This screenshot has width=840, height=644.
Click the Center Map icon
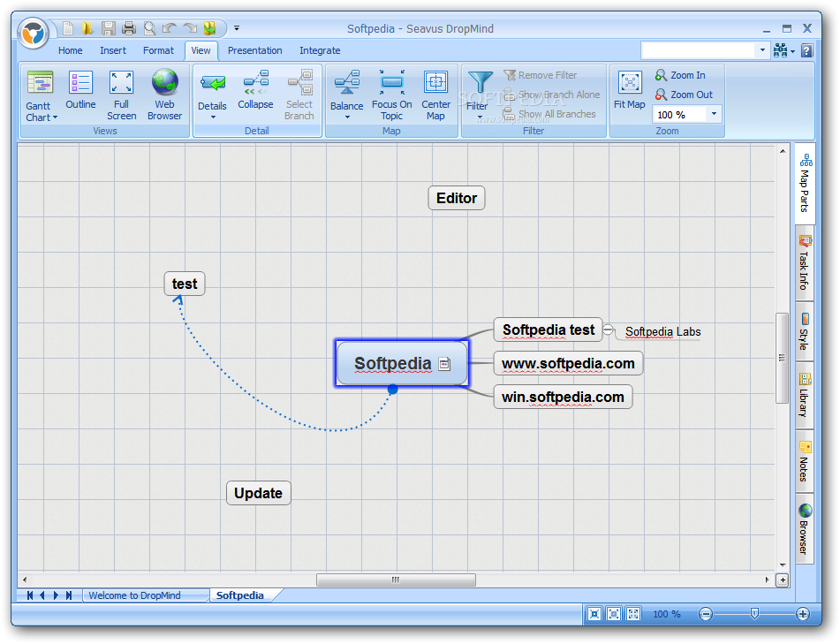[x=435, y=82]
